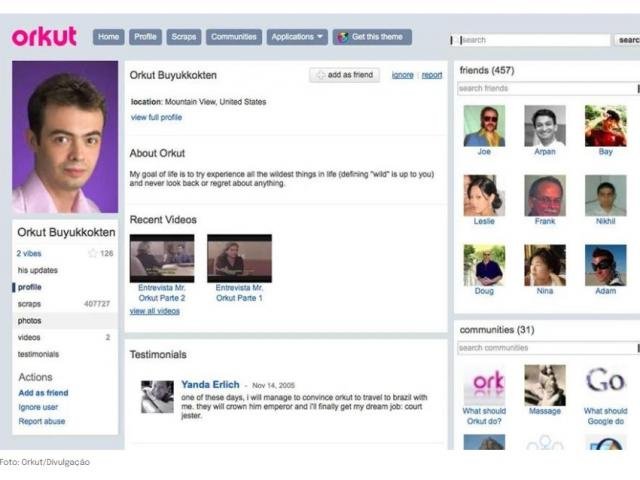Select his updates in sidebar
Viewport: 640px width, 480px height.
tap(38, 270)
